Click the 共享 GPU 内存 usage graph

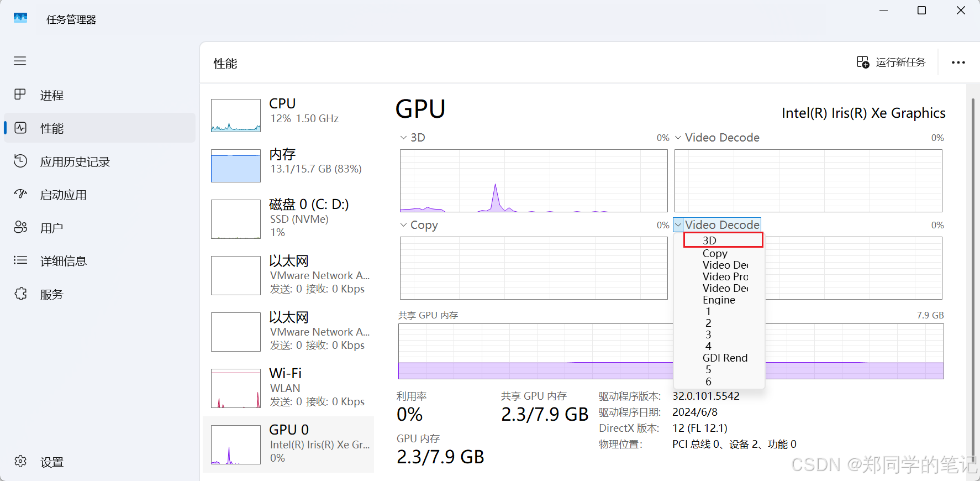coord(671,351)
